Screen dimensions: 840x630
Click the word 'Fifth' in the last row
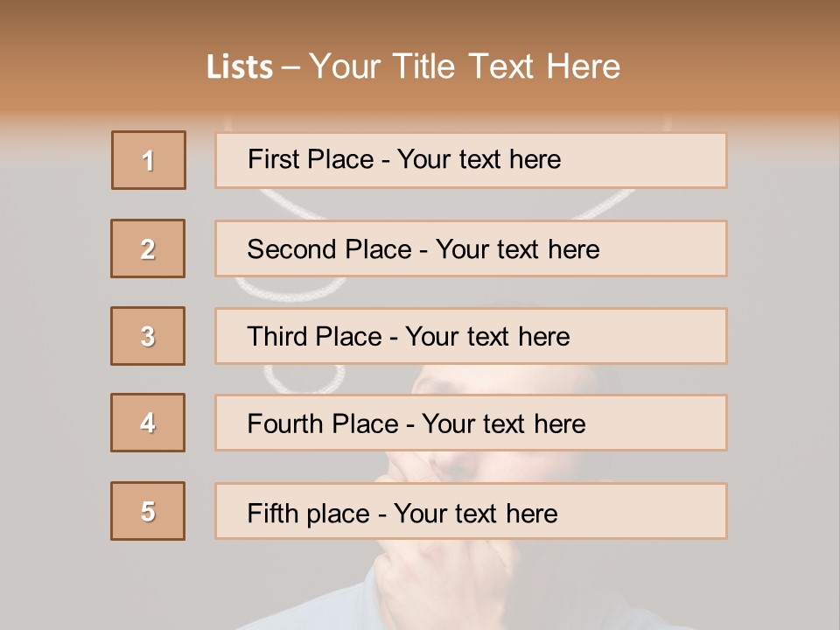pos(273,513)
